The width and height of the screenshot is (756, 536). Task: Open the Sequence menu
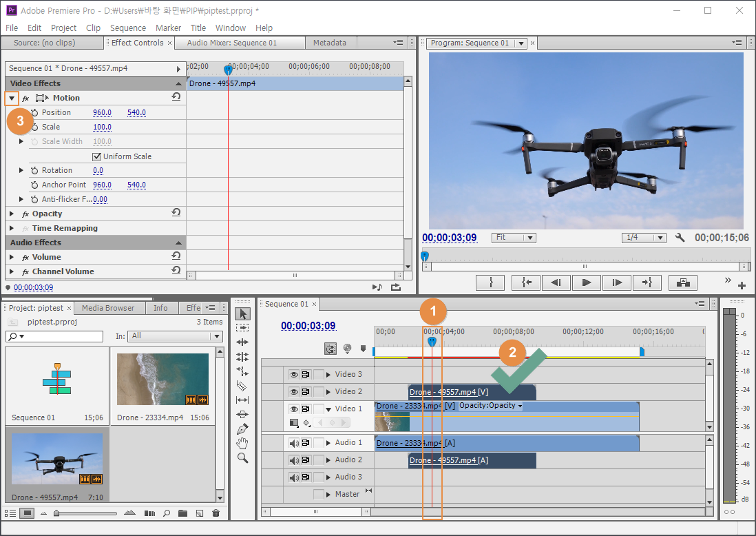(x=127, y=28)
